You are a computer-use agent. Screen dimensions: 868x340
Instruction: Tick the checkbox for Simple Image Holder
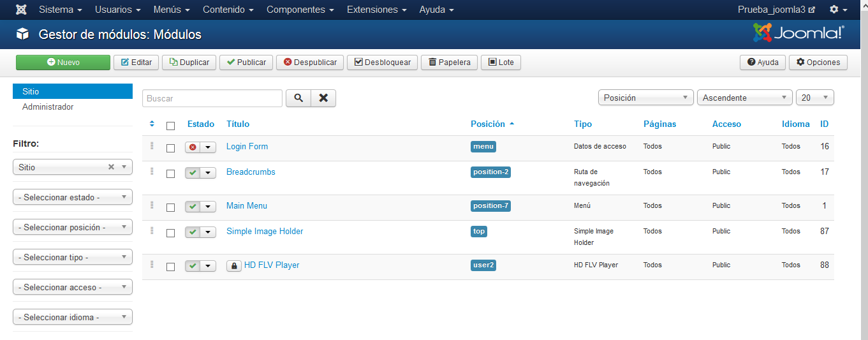tap(170, 233)
